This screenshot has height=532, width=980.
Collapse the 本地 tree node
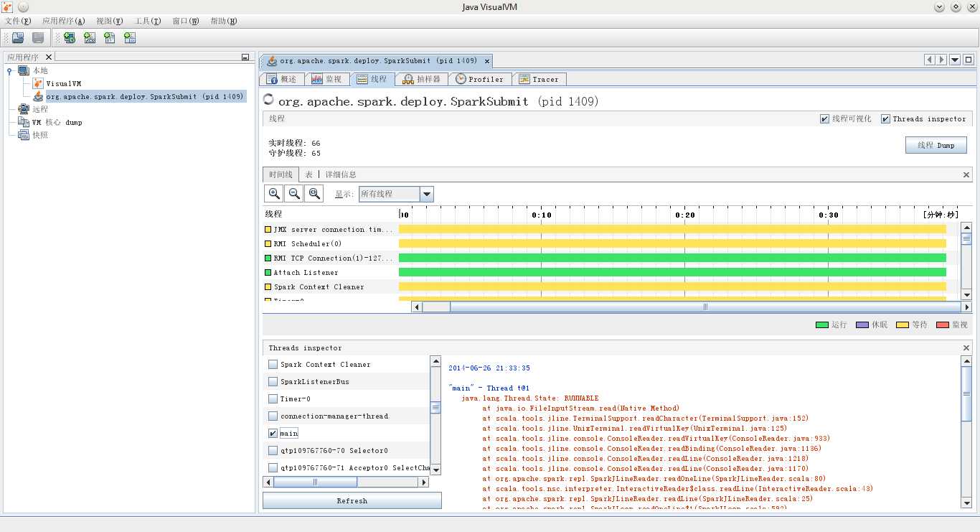(x=9, y=70)
